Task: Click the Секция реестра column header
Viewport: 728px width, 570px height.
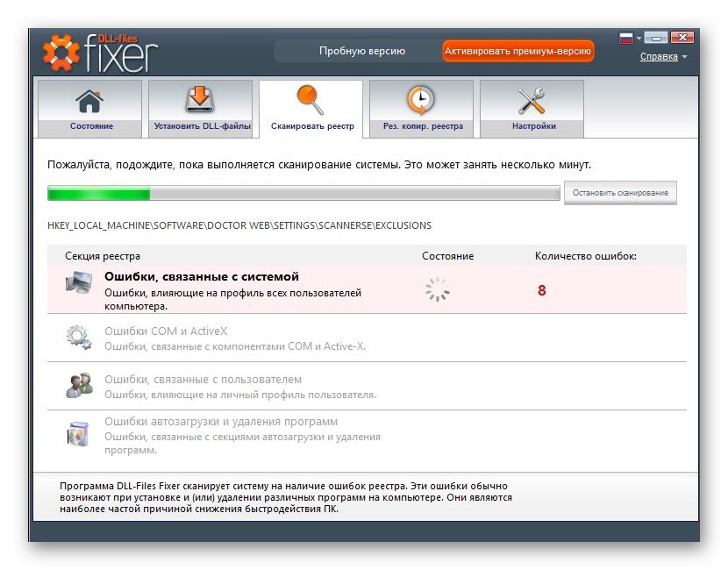Action: [103, 256]
